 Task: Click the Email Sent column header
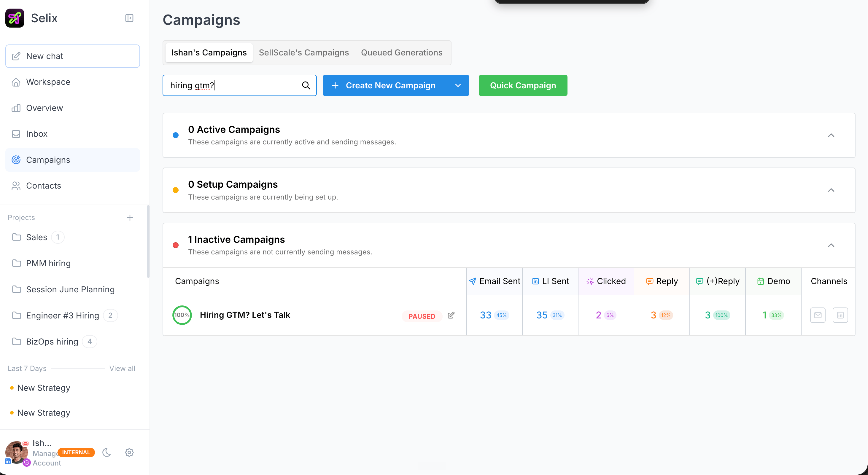(494, 281)
